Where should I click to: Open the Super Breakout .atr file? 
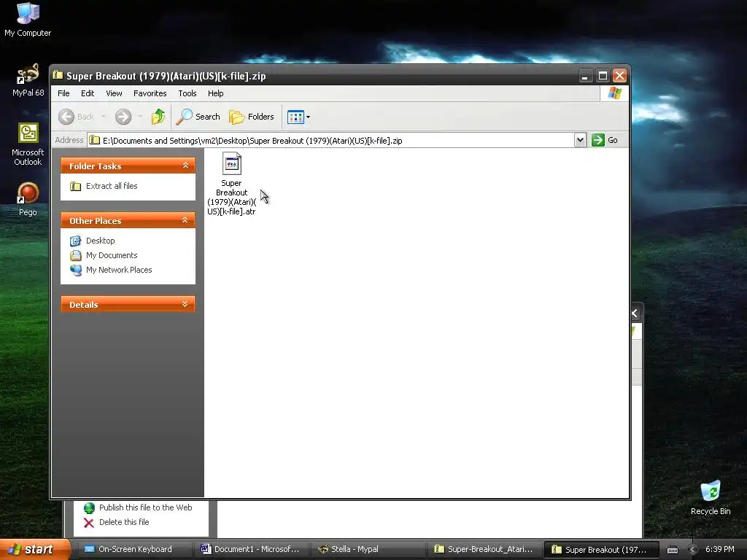click(231, 183)
